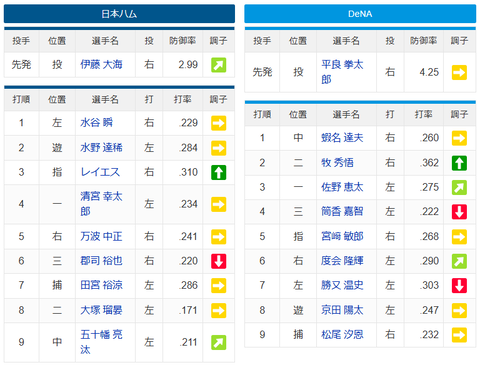Open player link 万波 中正

coord(101,236)
